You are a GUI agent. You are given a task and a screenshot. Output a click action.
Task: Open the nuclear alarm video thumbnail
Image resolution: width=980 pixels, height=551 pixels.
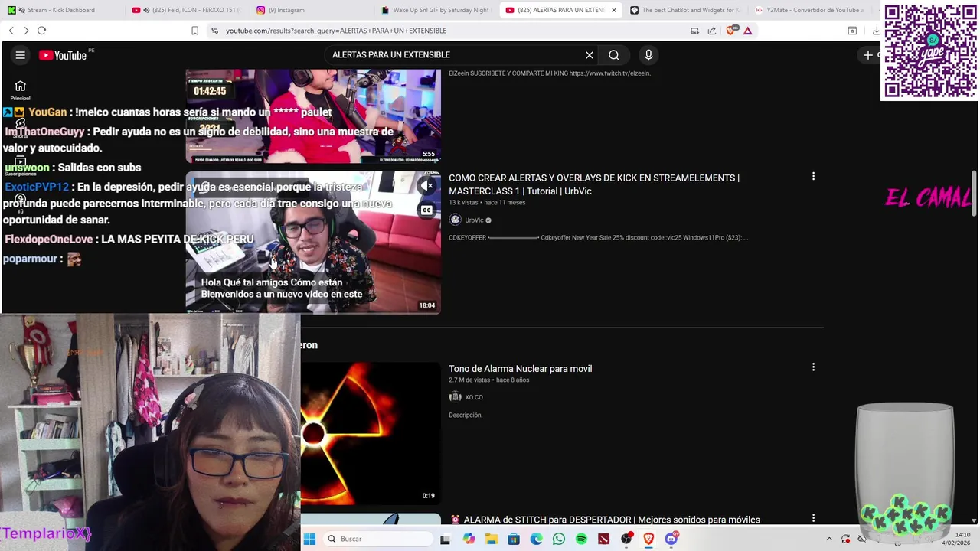click(x=371, y=432)
